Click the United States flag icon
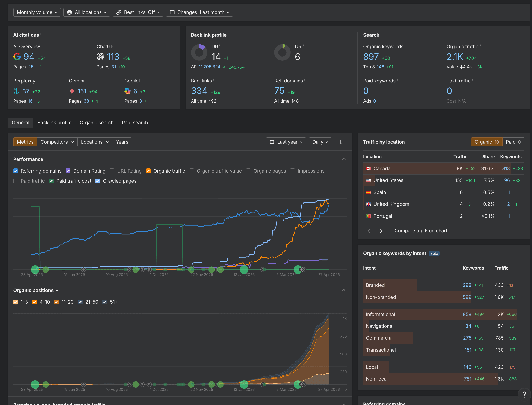The image size is (532, 405). tap(368, 180)
